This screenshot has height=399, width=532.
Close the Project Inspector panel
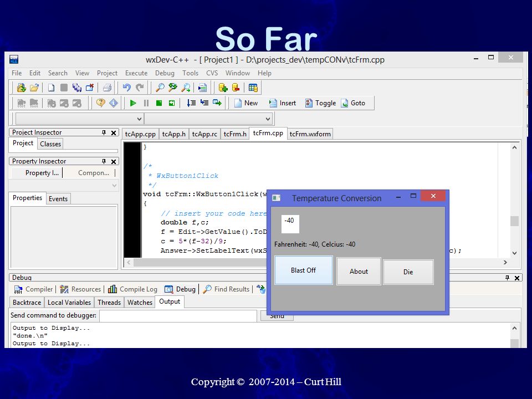coord(114,132)
